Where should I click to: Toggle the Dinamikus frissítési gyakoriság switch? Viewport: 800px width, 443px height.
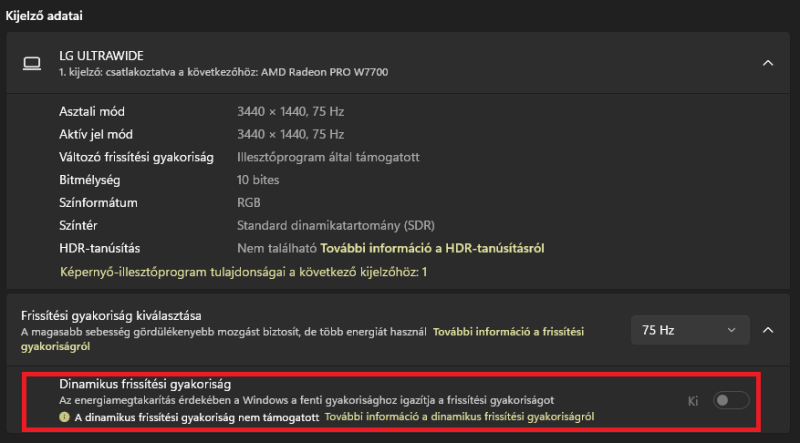click(730, 401)
